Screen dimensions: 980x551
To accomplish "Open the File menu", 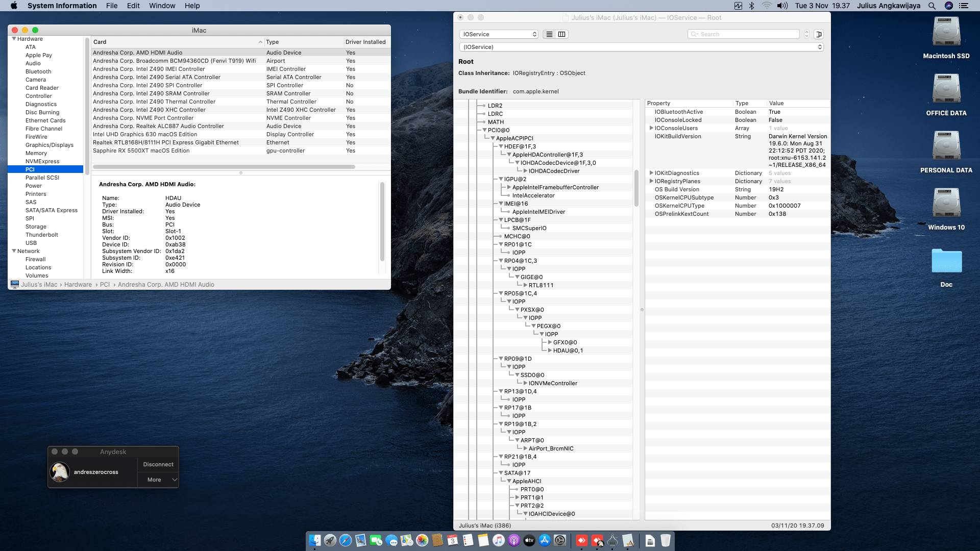I will (112, 6).
